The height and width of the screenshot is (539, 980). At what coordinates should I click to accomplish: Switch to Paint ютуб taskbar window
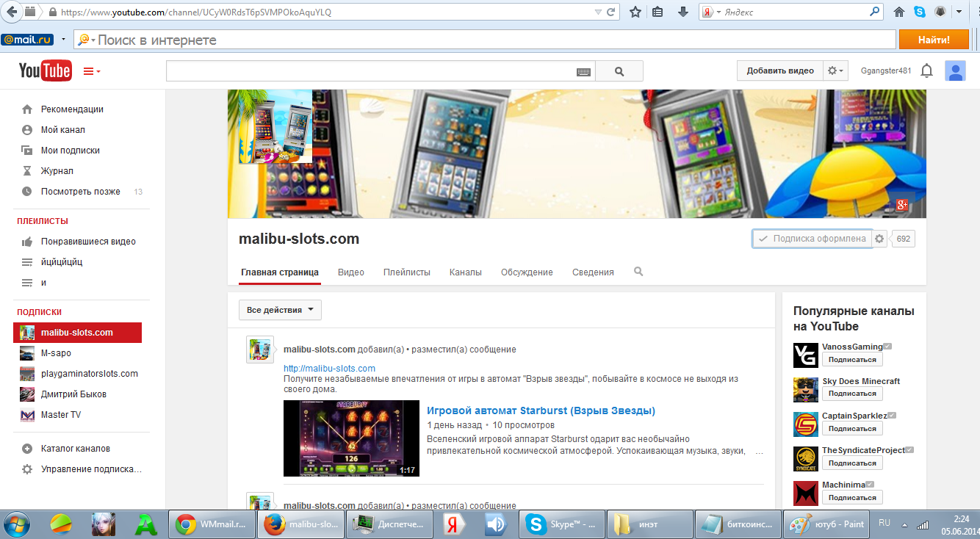[x=826, y=525]
